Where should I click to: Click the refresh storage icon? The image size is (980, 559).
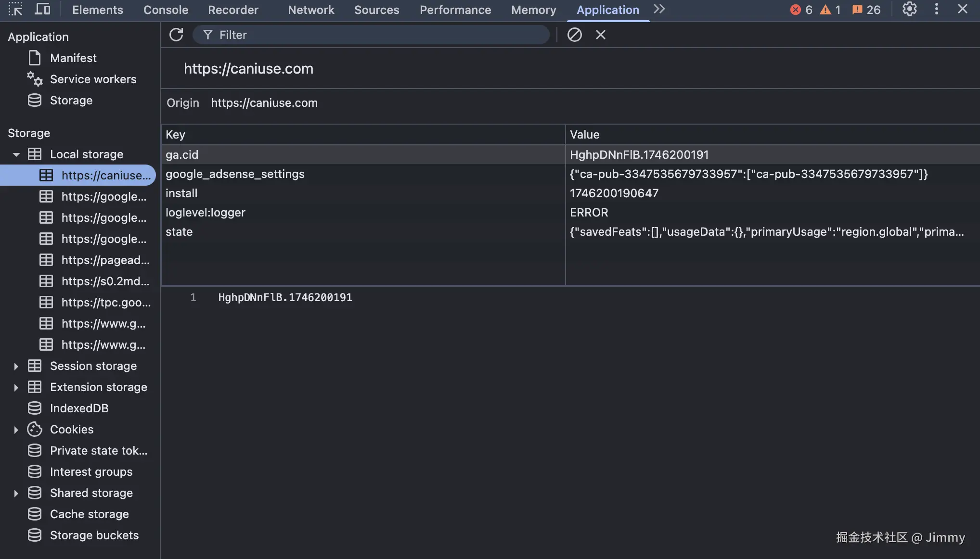coord(176,35)
